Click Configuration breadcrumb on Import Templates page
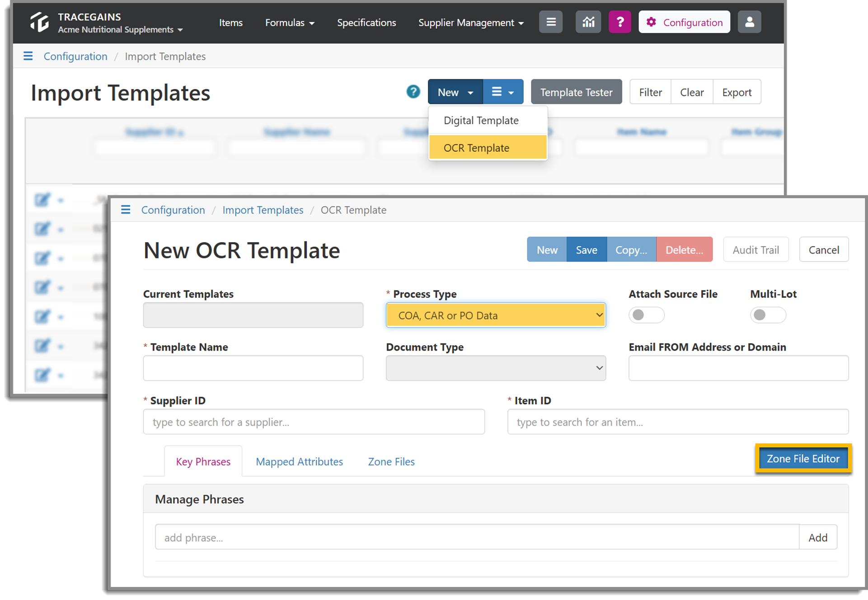The height and width of the screenshot is (600, 868). [75, 56]
